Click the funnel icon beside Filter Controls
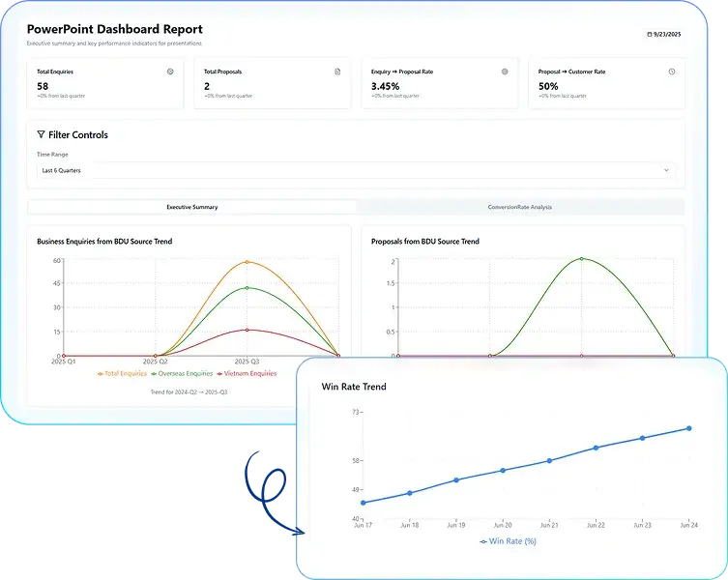728x580 pixels. [41, 135]
